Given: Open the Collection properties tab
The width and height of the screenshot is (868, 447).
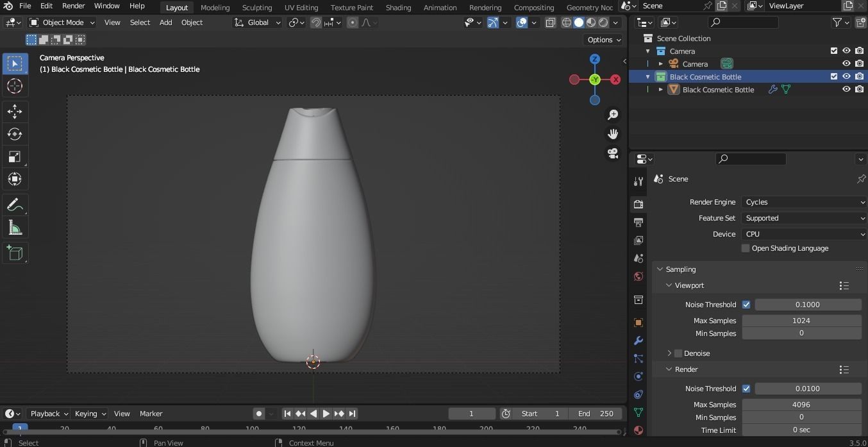Looking at the screenshot, I should click(x=638, y=299).
